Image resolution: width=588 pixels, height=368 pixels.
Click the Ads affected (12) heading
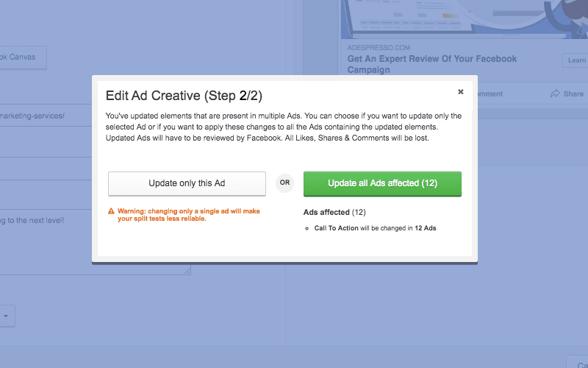tap(334, 212)
